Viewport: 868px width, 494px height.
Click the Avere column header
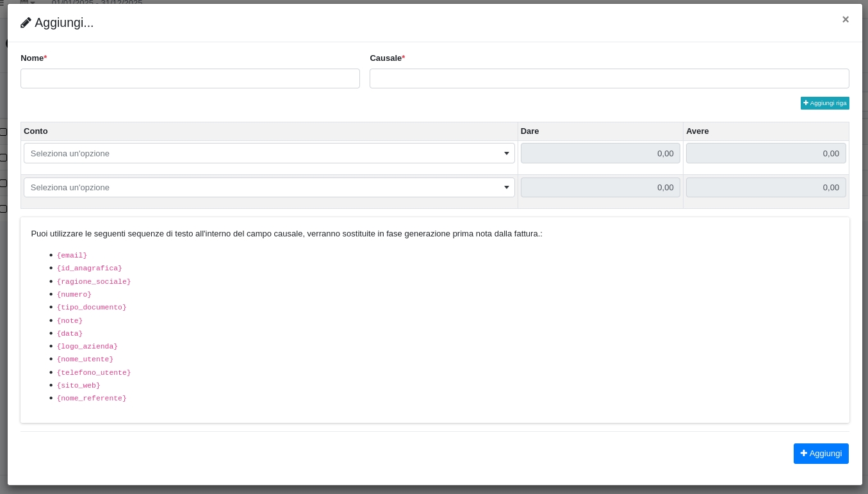[x=697, y=131]
